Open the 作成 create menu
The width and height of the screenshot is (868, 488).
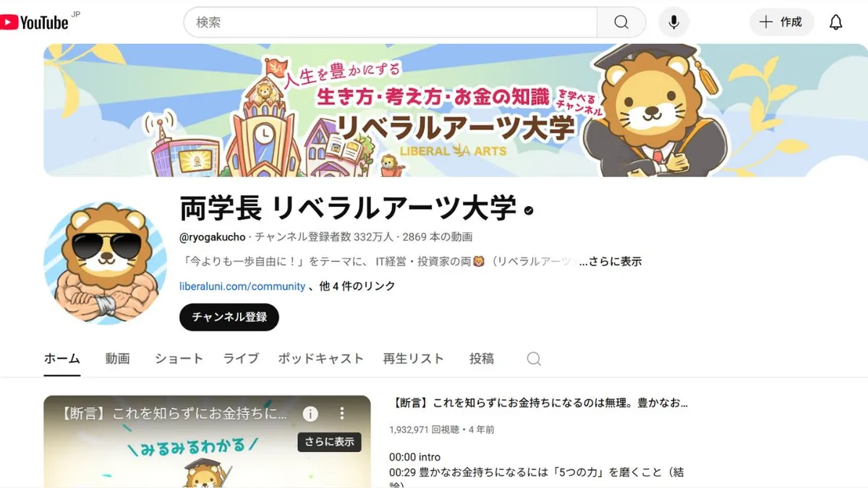(782, 22)
